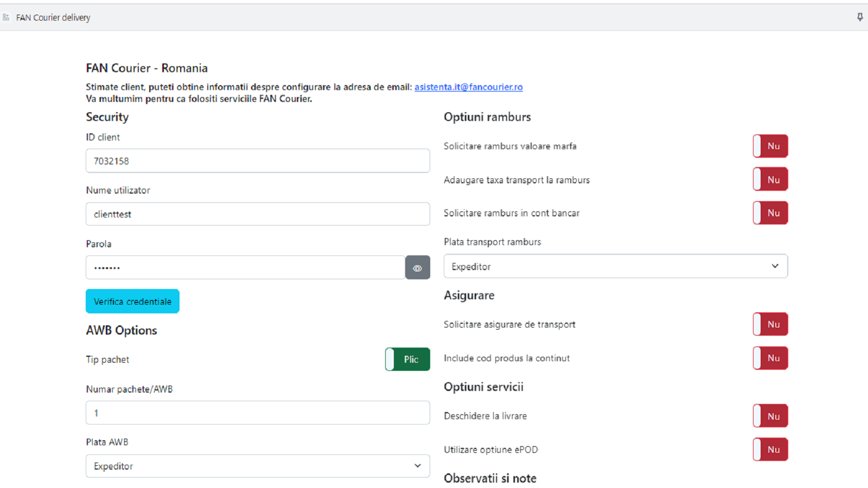Click the Optiuni servicii section heading
Image resolution: width=868 pixels, height=488 pixels.
[x=483, y=387]
